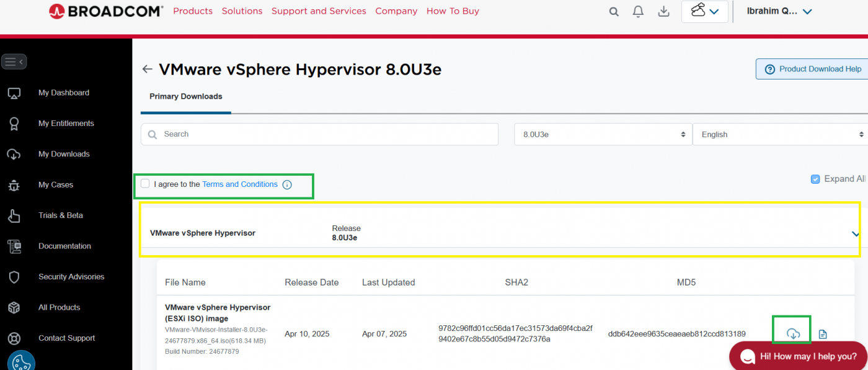Screen dimensions: 868x370
Task: Click the Product Download Help button
Action: click(x=813, y=69)
